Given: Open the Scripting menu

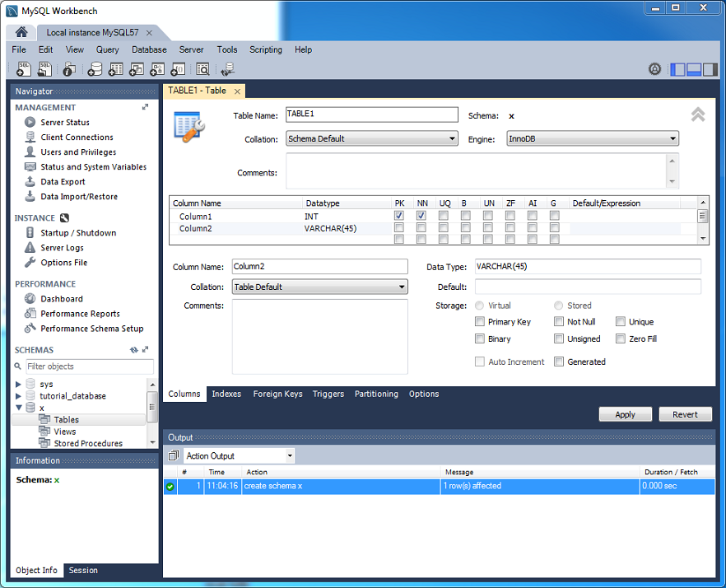Looking at the screenshot, I should click(x=266, y=49).
